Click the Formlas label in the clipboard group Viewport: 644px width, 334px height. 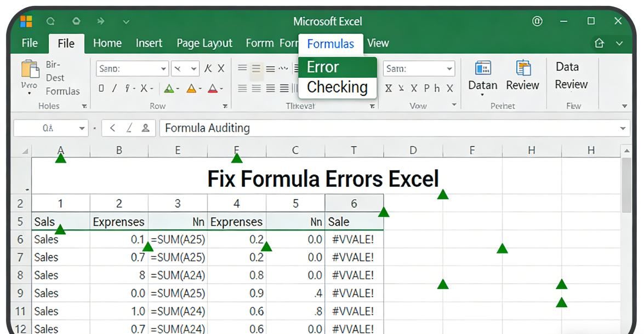point(62,91)
